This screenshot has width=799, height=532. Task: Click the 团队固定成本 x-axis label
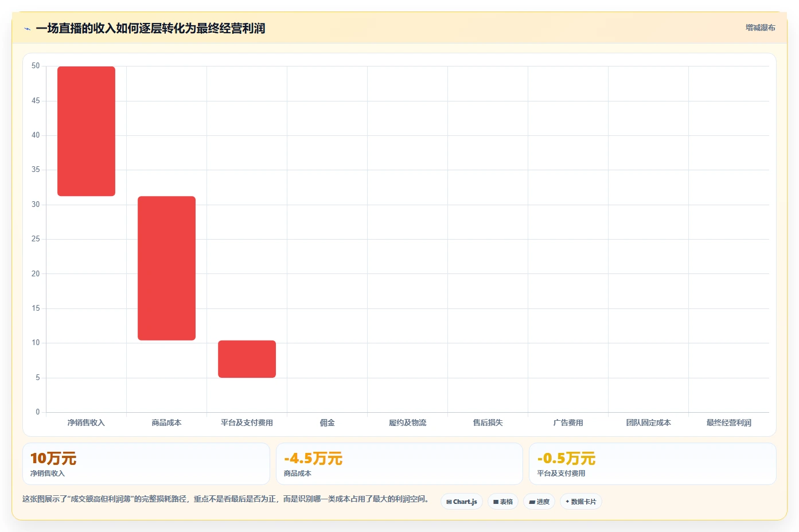(648, 423)
